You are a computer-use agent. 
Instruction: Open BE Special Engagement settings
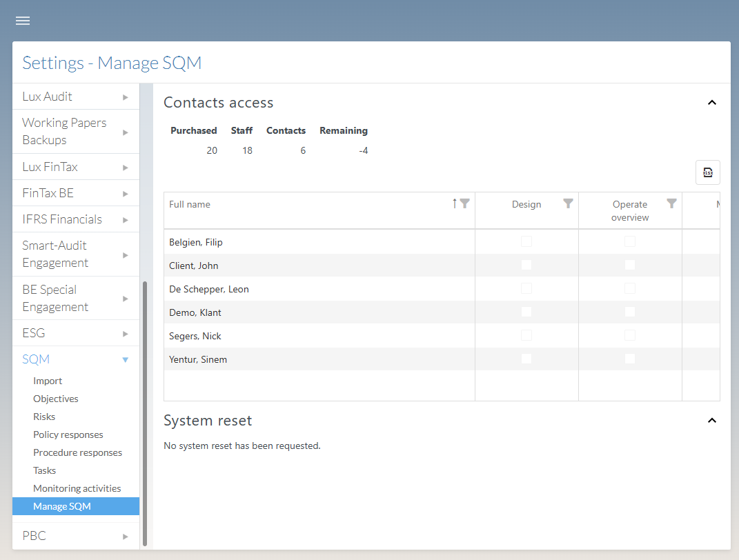(x=55, y=298)
